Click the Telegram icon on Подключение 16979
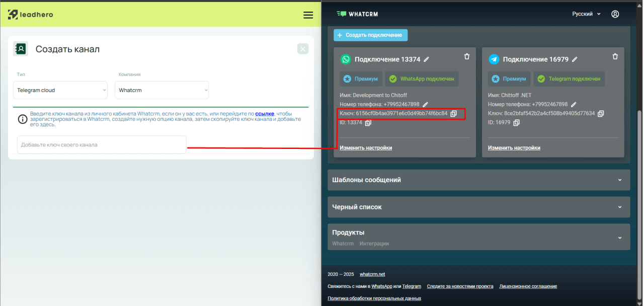 pos(494,59)
